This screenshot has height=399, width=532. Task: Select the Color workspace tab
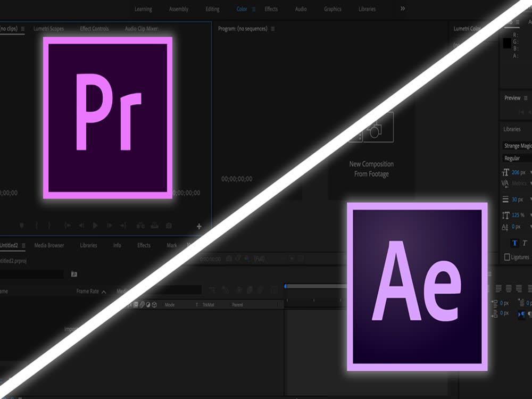point(242,9)
